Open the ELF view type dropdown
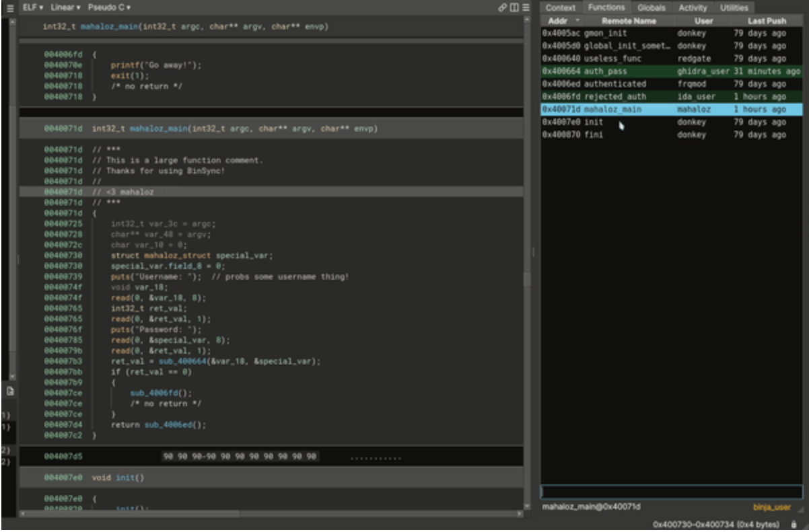This screenshot has width=809, height=532. click(x=33, y=7)
